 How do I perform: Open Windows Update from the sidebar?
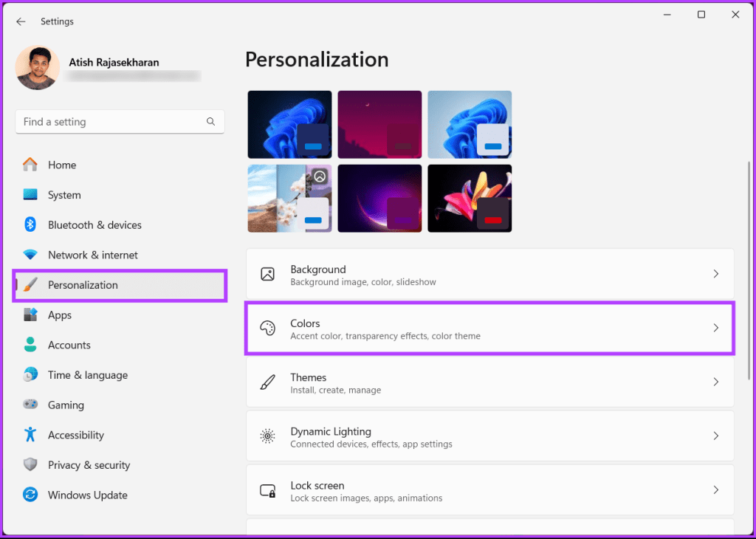coord(88,495)
